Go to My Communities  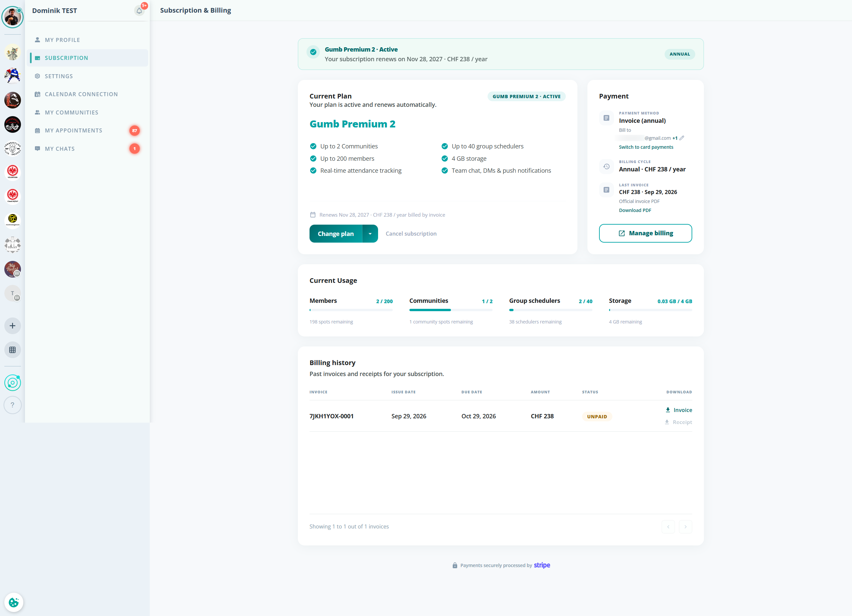click(x=88, y=112)
